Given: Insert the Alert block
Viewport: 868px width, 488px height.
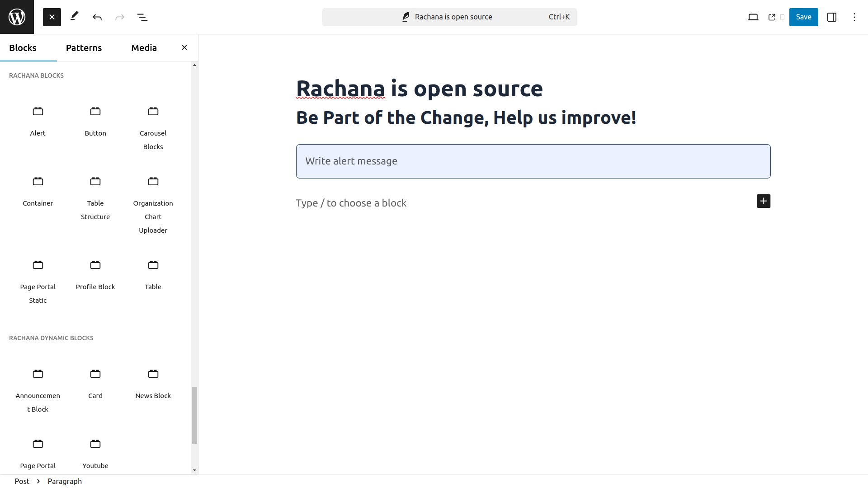Looking at the screenshot, I should [x=38, y=121].
